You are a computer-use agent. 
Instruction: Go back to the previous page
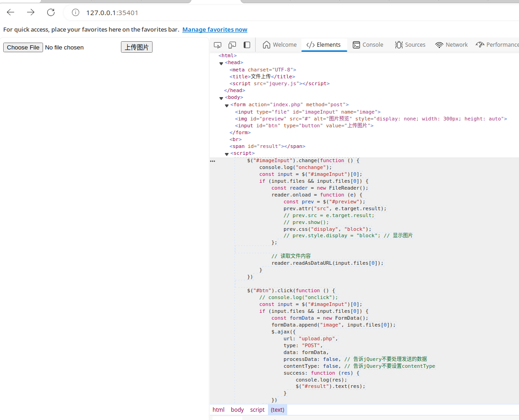11,12
